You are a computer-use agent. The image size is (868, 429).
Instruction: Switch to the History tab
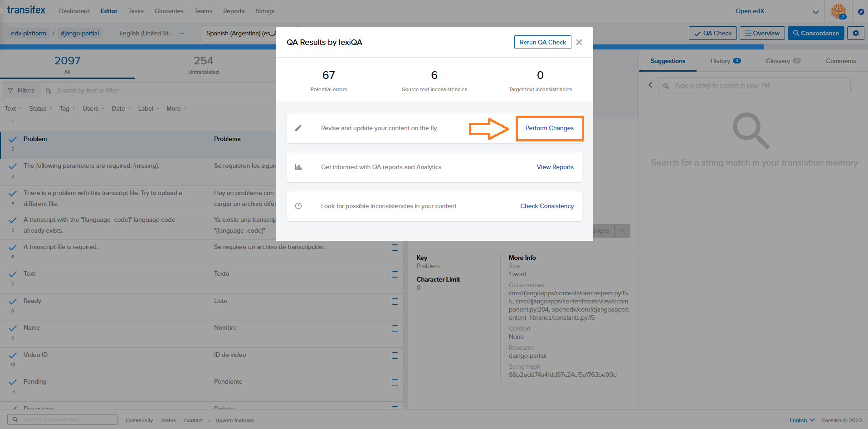pos(725,61)
